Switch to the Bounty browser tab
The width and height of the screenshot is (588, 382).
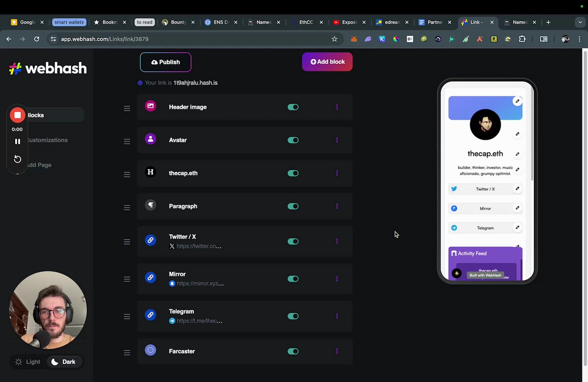tap(178, 22)
